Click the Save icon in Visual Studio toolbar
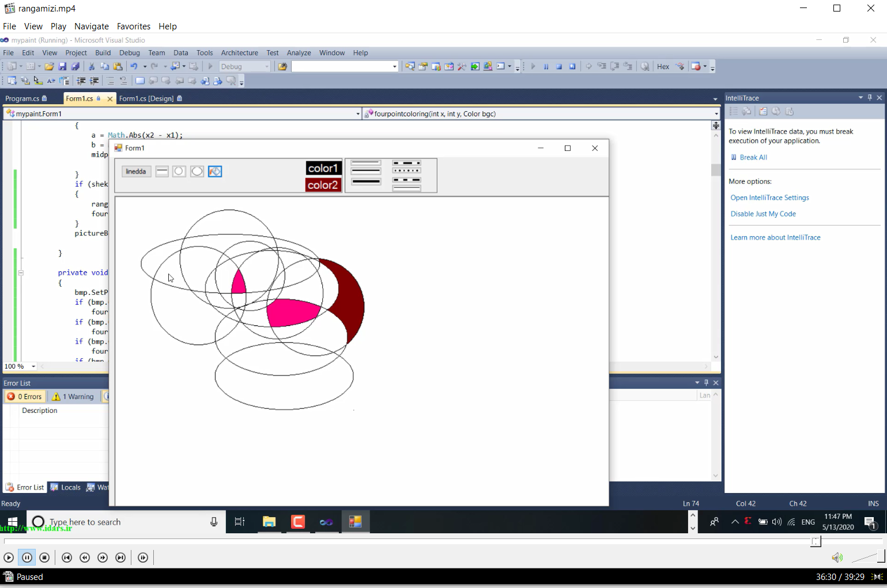The width and height of the screenshot is (887, 588). (62, 67)
